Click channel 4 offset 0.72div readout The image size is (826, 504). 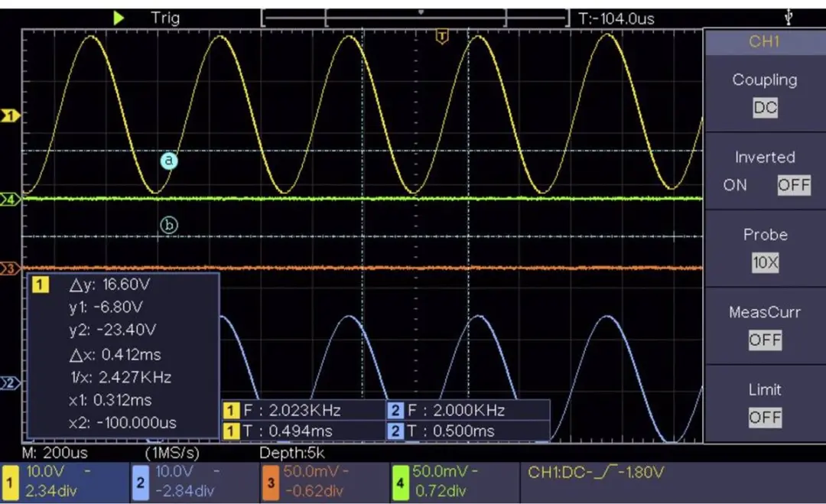point(441,491)
